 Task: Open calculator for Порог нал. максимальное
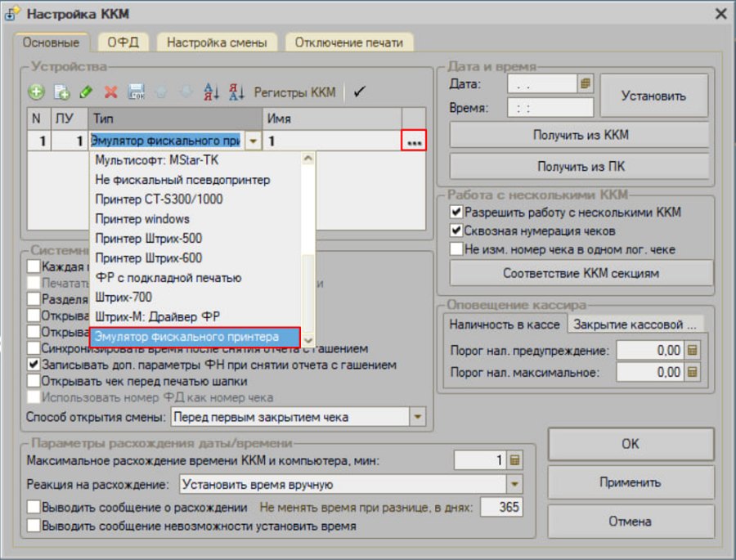[x=693, y=372]
